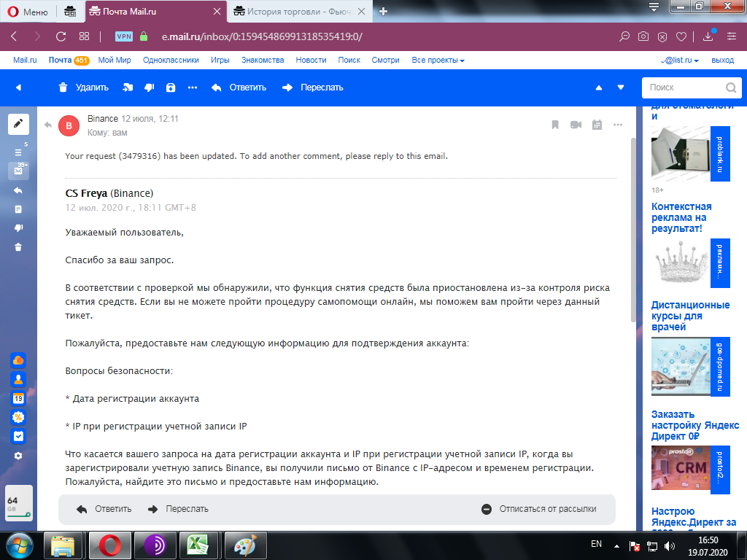Open Opera snapshot camera icon
Viewport: 747px width, 560px height.
643,36
